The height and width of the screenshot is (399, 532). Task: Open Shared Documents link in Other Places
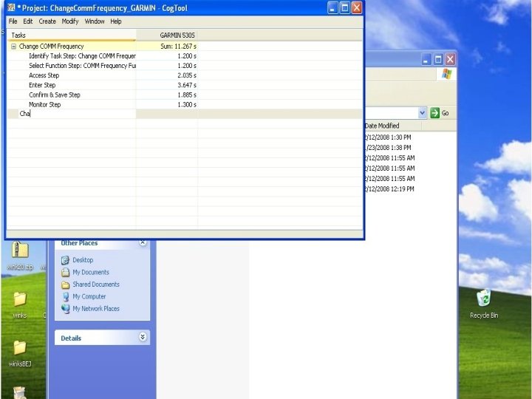click(96, 284)
